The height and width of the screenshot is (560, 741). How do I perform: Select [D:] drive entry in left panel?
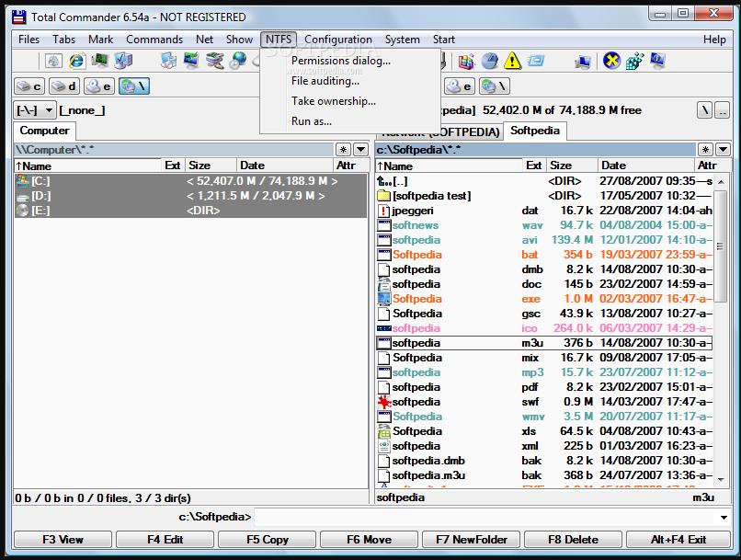click(x=190, y=196)
